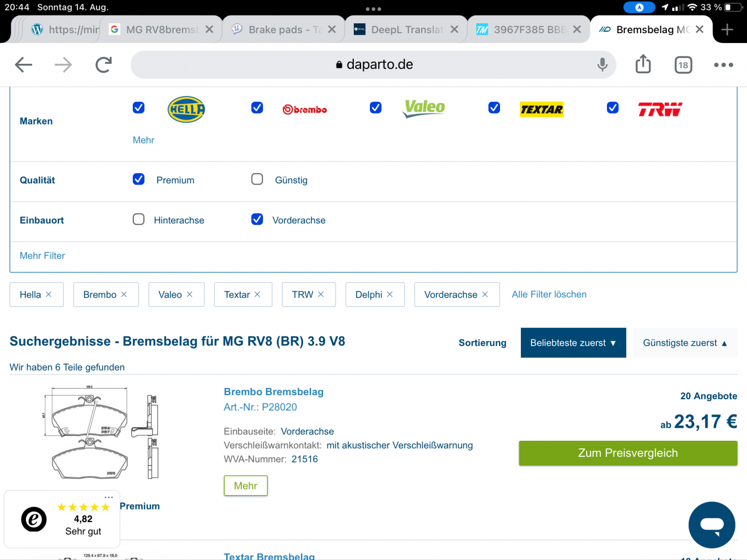Viewport: 747px width, 560px height.
Task: Uncheck the Hella brand checkbox
Action: pos(139,107)
